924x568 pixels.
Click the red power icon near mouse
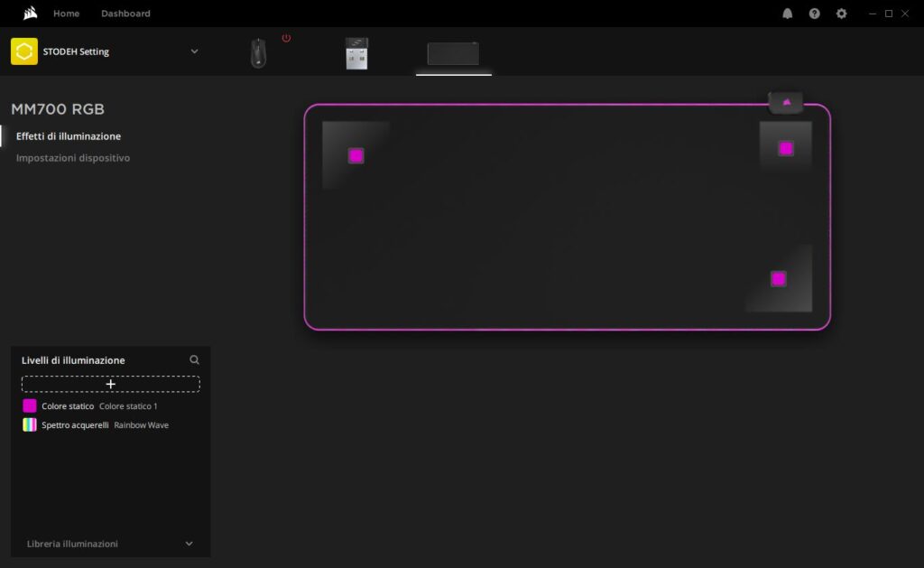(x=286, y=38)
